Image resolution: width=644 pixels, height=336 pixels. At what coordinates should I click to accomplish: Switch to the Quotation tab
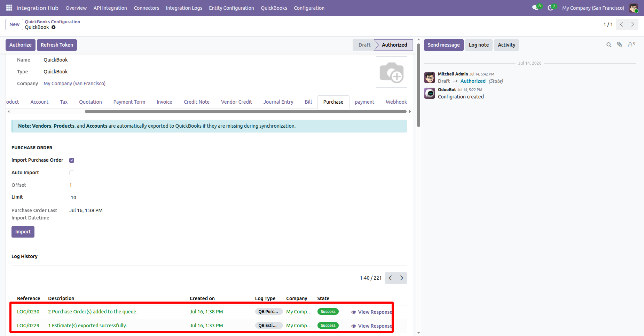click(x=91, y=102)
